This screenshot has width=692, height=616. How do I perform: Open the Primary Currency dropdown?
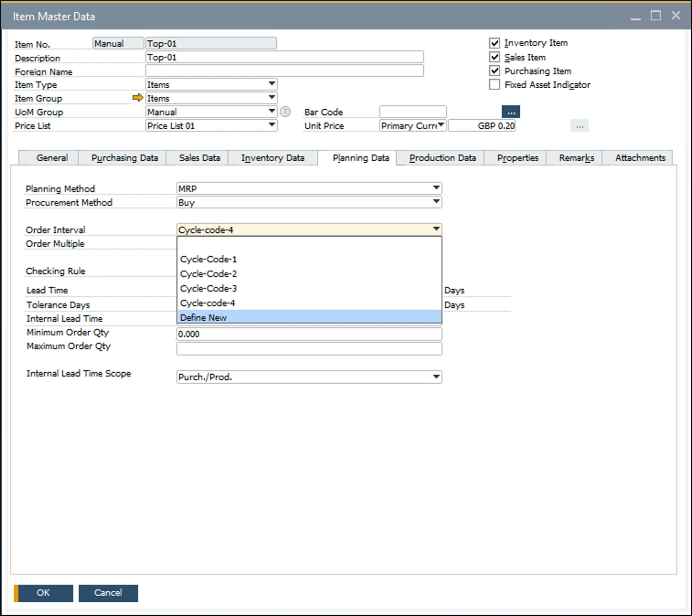click(441, 125)
